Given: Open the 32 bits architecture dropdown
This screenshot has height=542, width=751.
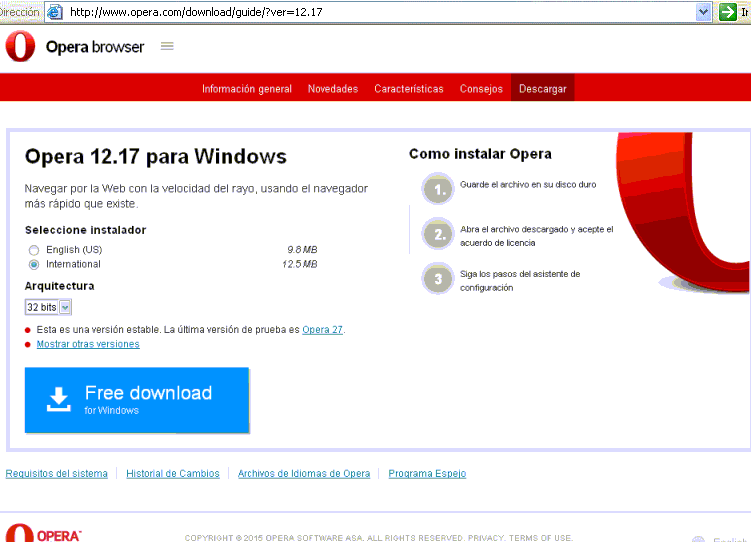Looking at the screenshot, I should (x=48, y=307).
